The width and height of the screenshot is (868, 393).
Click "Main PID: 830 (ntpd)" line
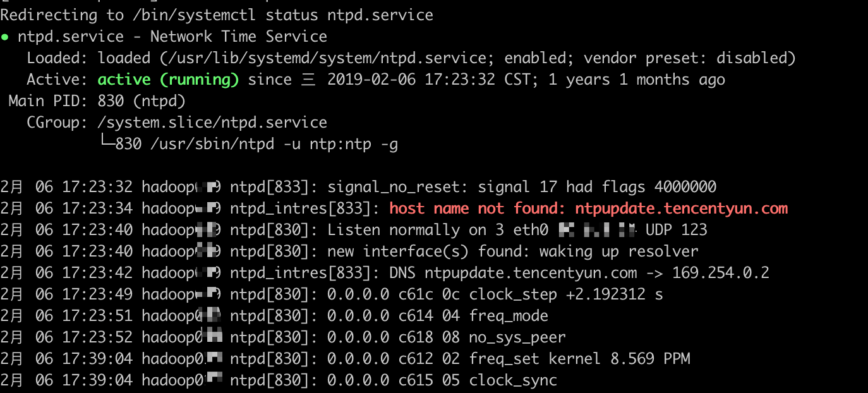click(97, 101)
